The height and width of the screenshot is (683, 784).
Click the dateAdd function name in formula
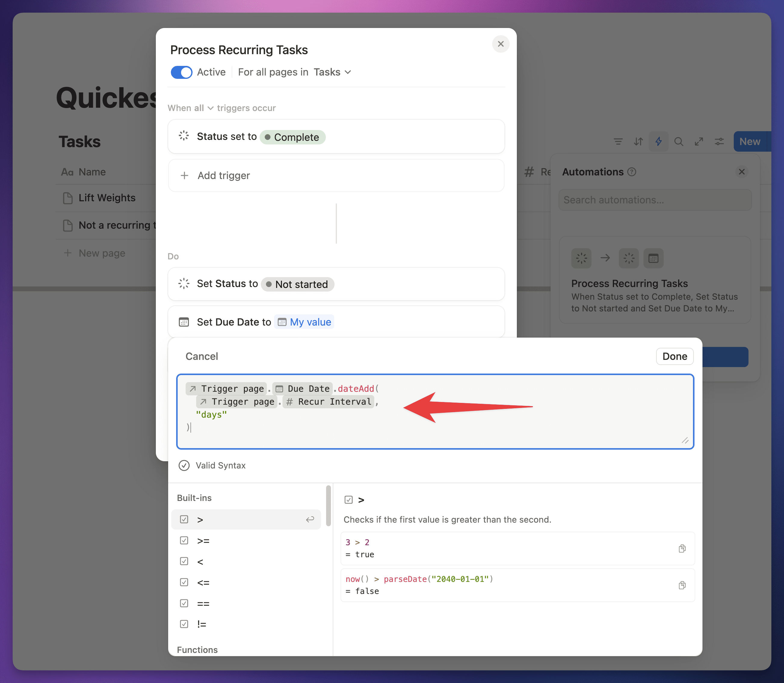(356, 389)
